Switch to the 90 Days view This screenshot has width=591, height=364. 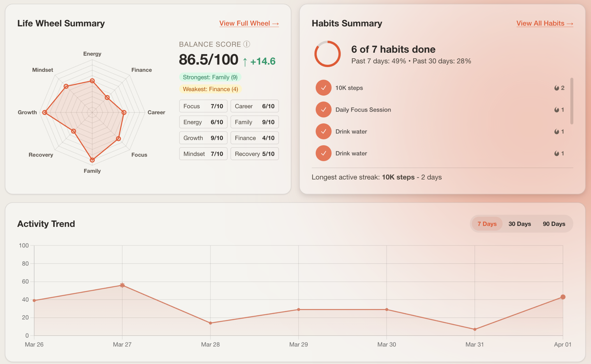point(553,224)
